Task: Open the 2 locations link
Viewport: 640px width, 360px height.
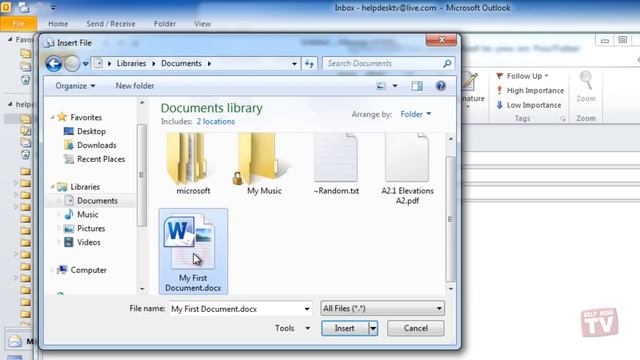Action: pyautogui.click(x=216, y=122)
